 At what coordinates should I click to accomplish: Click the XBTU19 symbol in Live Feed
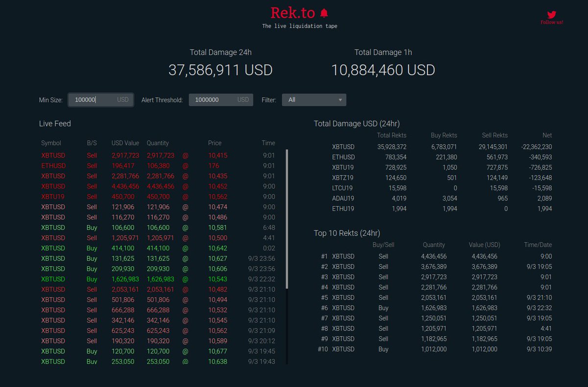(x=52, y=196)
